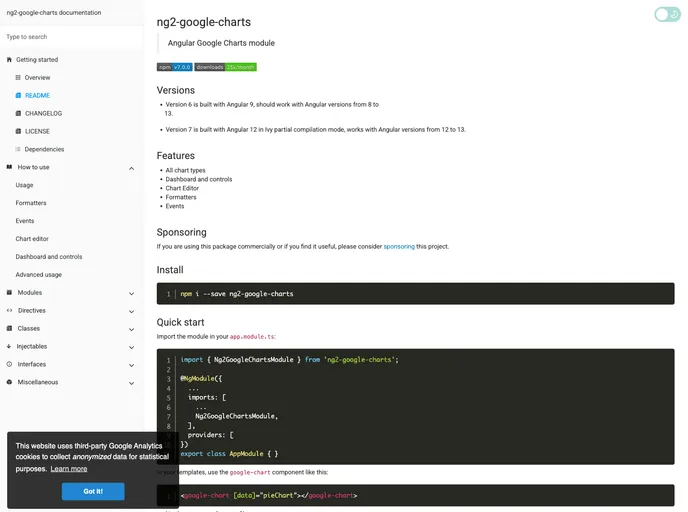Collapse the How to use section
The image size is (688, 512).
(x=132, y=168)
